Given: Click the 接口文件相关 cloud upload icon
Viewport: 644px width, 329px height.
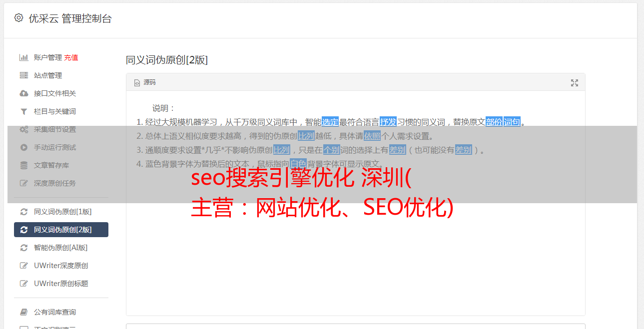Looking at the screenshot, I should click(23, 93).
